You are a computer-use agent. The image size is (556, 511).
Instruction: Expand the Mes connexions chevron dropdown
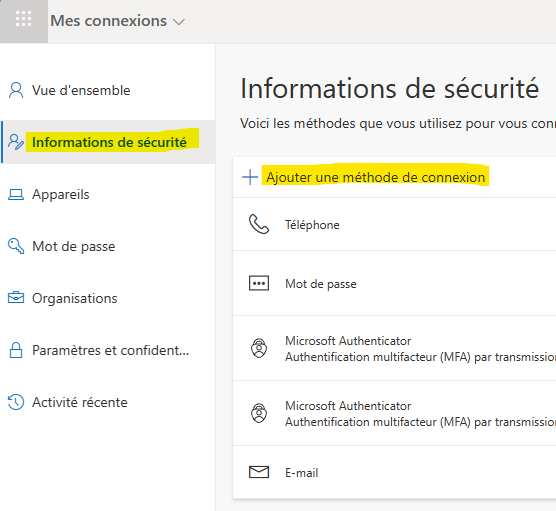point(179,22)
